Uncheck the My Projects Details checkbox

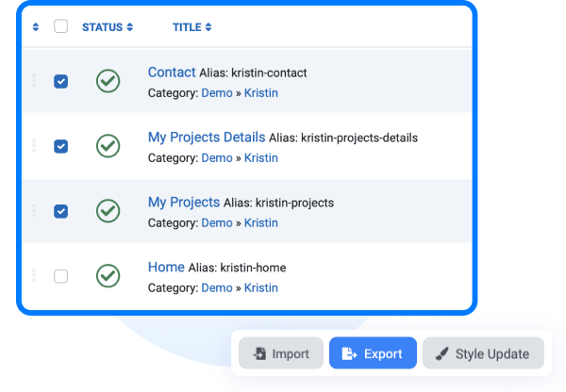pos(60,146)
